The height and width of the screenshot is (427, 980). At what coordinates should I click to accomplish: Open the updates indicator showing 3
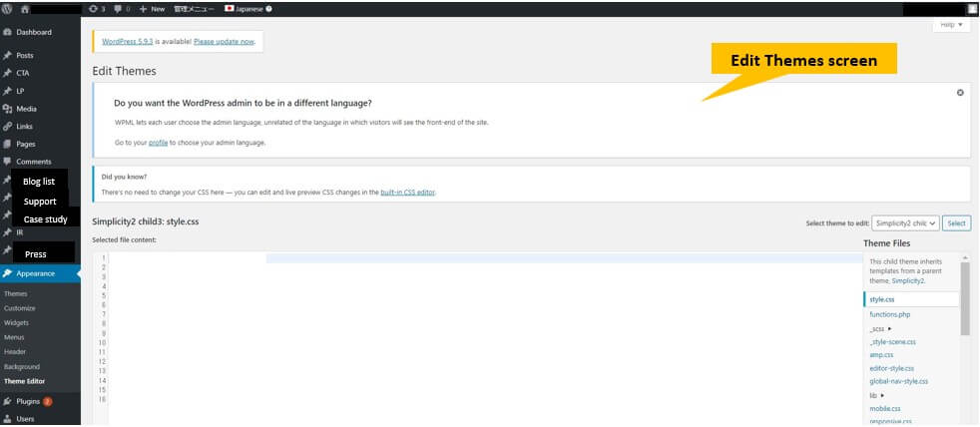pyautogui.click(x=97, y=9)
